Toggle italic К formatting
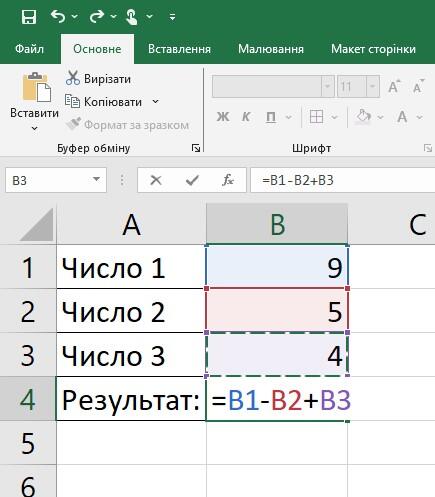This screenshot has width=435, height=497. point(246,117)
